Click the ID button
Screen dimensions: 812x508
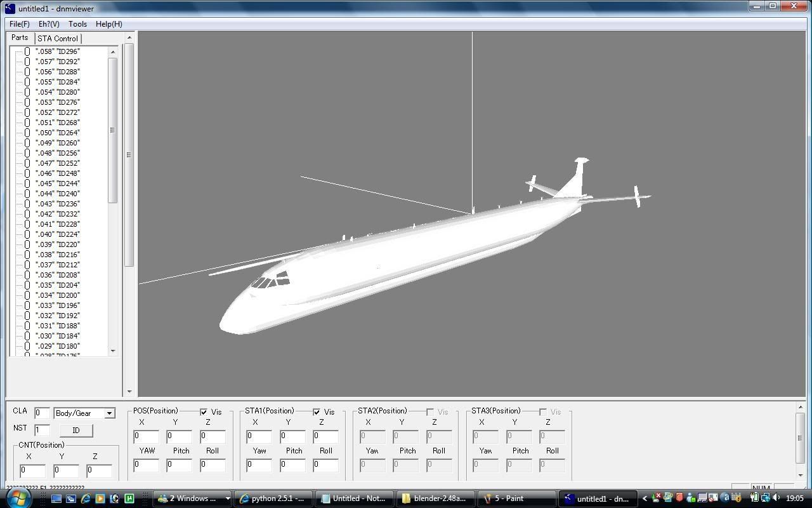[75, 430]
